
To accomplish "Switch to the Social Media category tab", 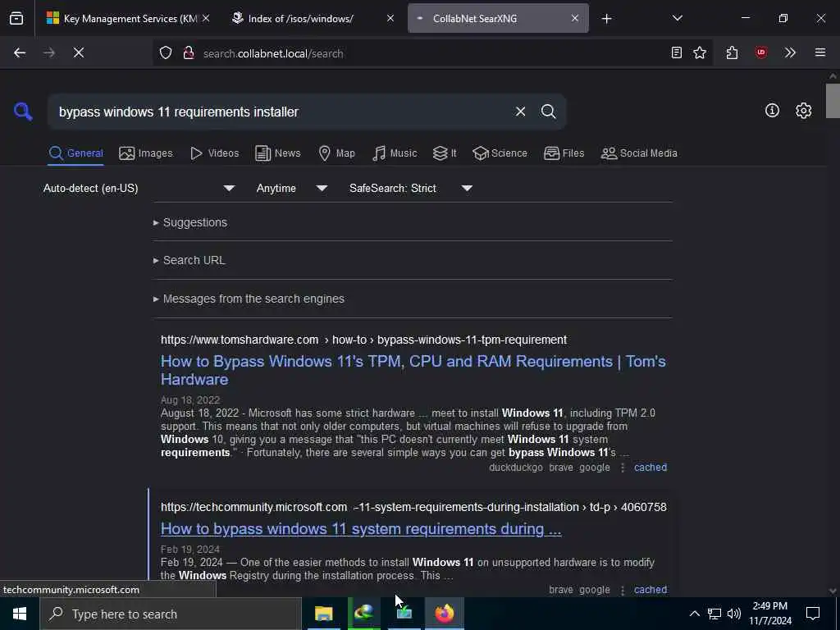I will point(638,153).
